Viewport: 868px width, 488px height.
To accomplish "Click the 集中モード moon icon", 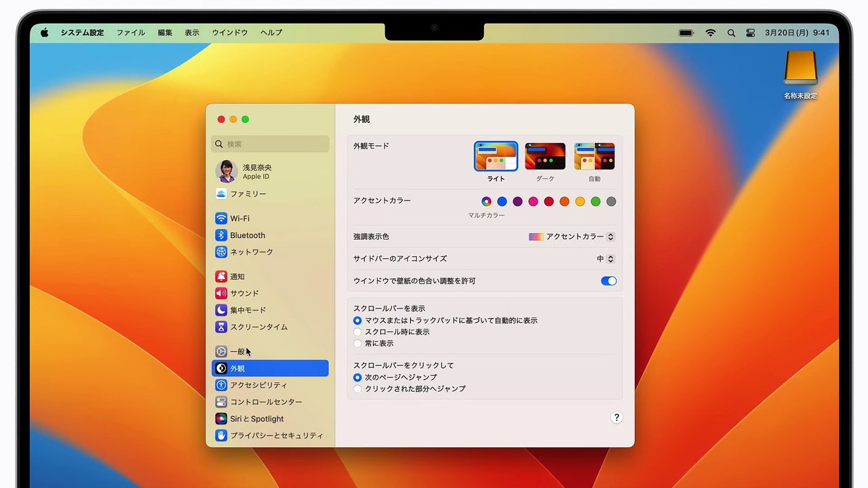I will point(221,310).
